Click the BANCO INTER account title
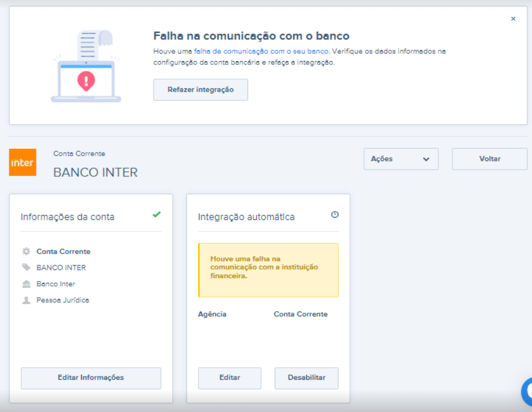Viewport: 532px width, 412px height. (95, 172)
